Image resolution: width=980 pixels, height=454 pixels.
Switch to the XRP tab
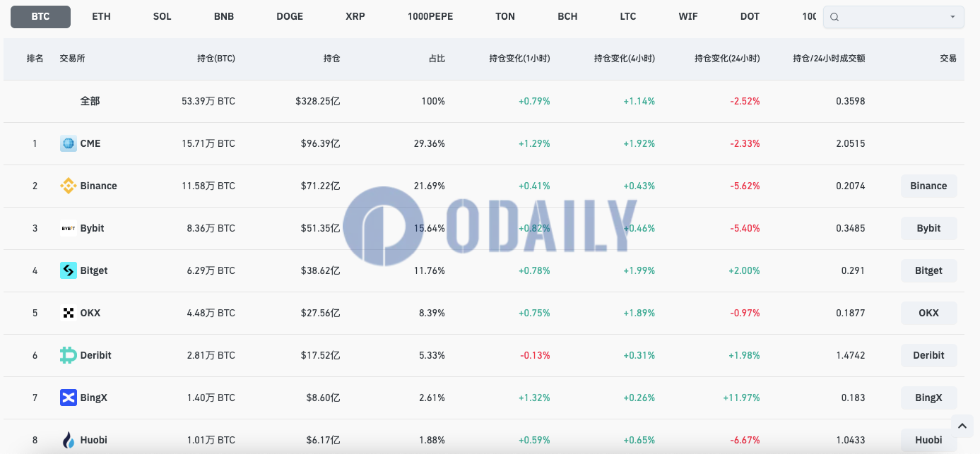click(355, 16)
